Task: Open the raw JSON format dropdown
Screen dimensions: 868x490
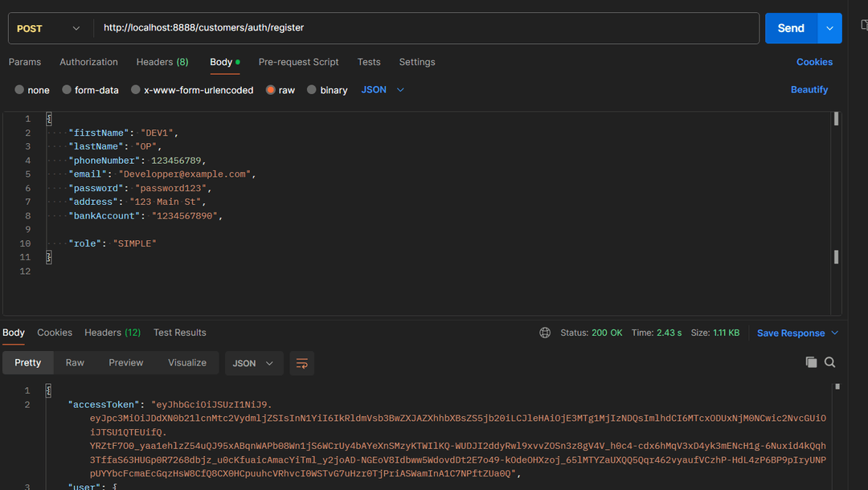Action: point(383,90)
